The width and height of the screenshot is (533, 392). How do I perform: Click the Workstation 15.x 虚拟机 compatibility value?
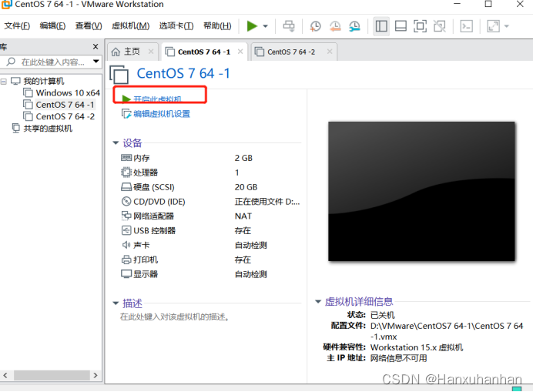(417, 347)
